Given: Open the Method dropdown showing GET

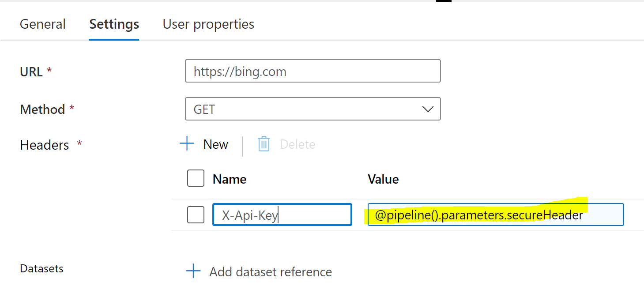Looking at the screenshot, I should [313, 109].
